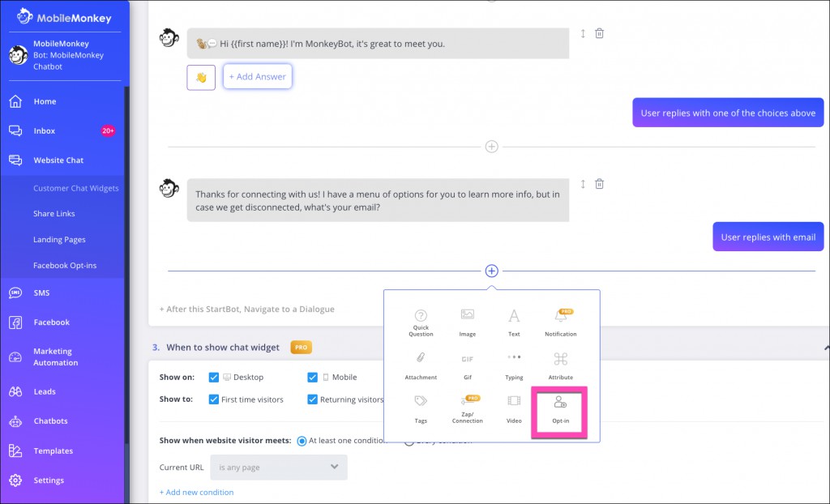Image resolution: width=830 pixels, height=504 pixels.
Task: Click the waving hand answer button
Action: click(201, 77)
